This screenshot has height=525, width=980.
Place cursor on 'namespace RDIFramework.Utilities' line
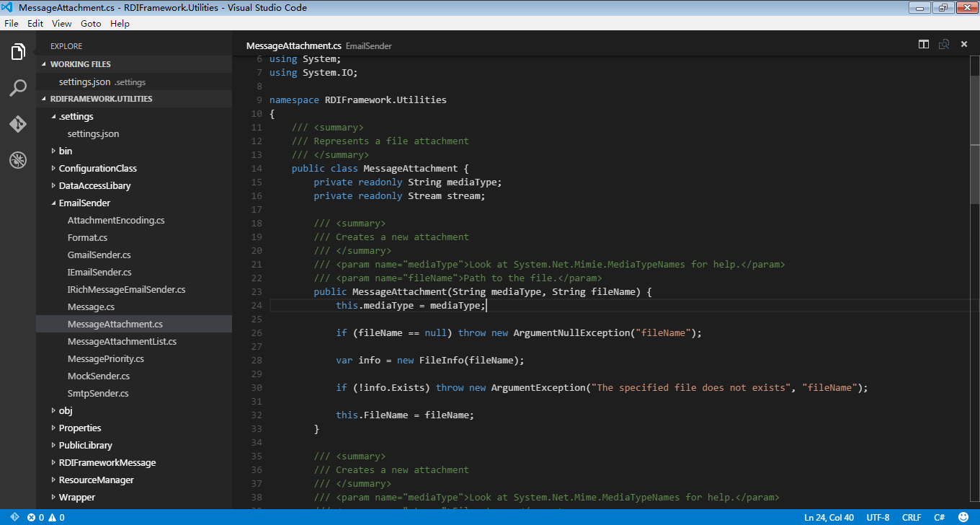pos(358,100)
